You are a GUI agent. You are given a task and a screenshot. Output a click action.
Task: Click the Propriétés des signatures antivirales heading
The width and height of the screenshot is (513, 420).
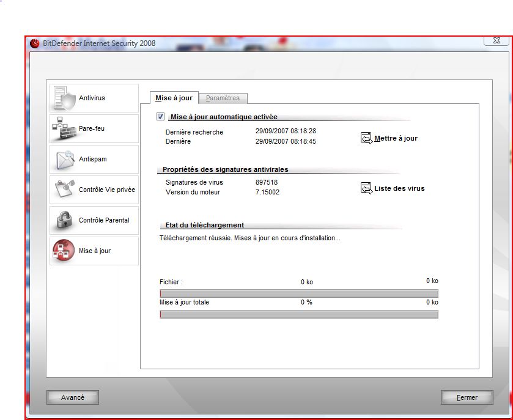click(x=226, y=169)
